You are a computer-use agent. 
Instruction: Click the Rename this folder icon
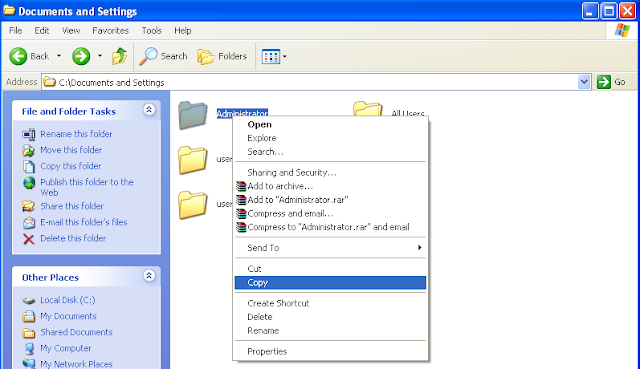pos(29,134)
